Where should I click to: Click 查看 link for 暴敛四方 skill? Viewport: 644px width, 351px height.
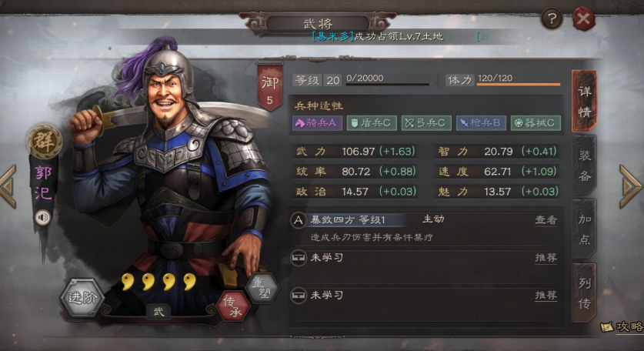546,220
